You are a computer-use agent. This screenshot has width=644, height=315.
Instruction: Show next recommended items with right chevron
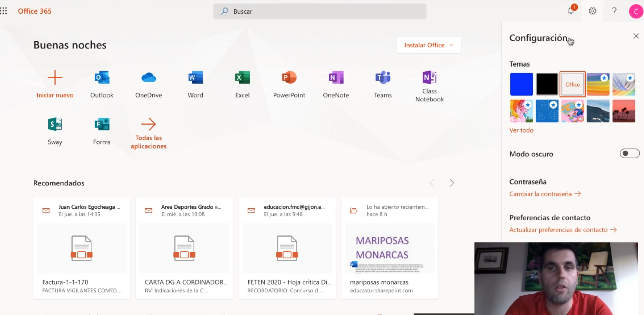point(451,183)
